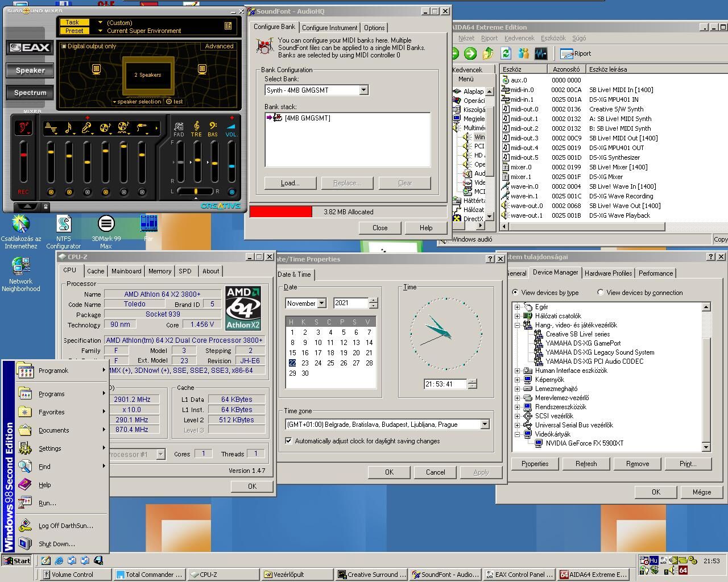Click the red ear record source icon

[x=23, y=128]
